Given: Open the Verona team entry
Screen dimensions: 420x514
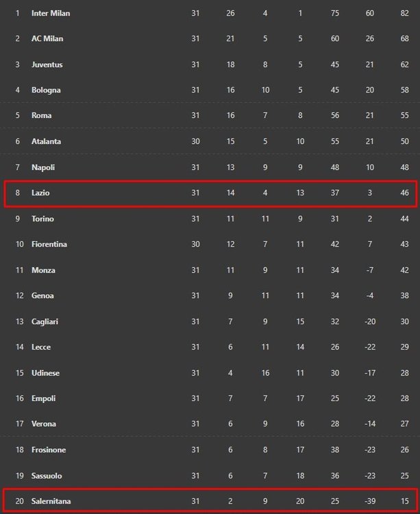Looking at the screenshot, I should coord(44,424).
